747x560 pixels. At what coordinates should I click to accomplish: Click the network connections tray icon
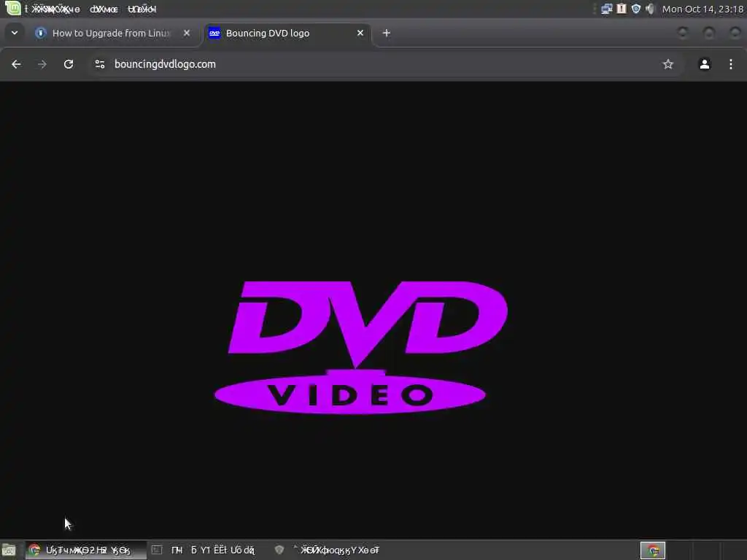coord(606,9)
